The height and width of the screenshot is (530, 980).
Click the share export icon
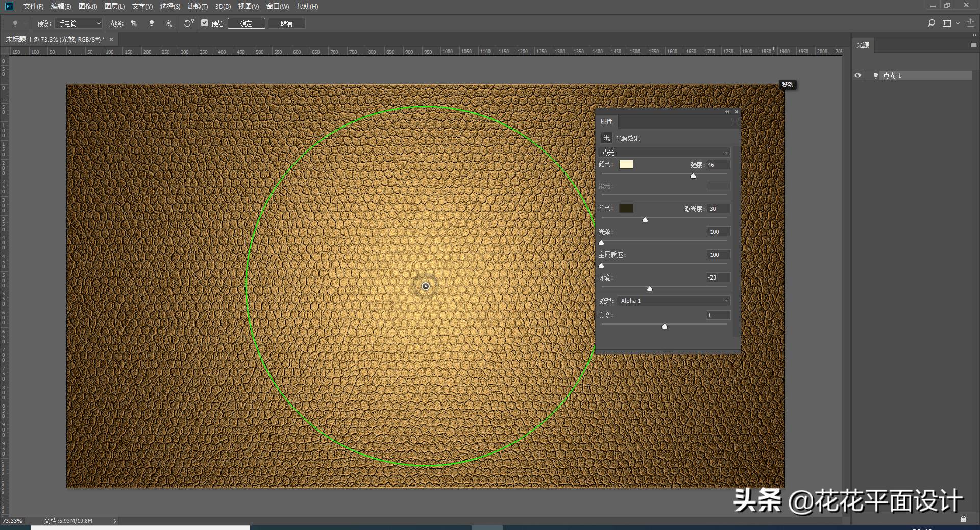pyautogui.click(x=970, y=23)
